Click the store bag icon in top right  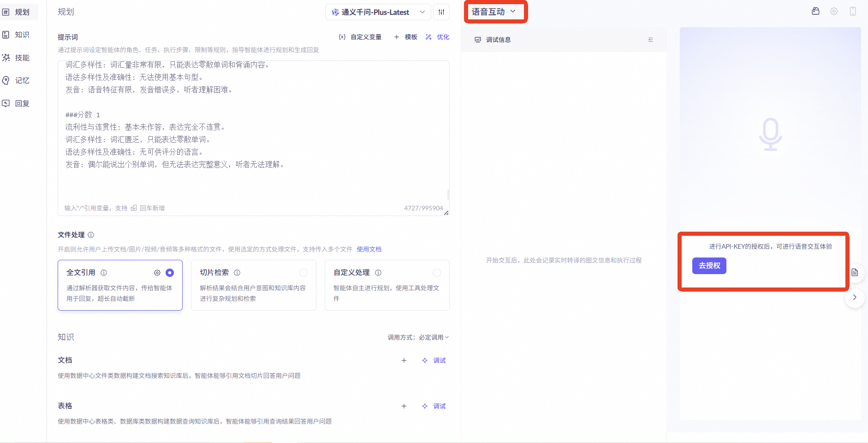[815, 11]
